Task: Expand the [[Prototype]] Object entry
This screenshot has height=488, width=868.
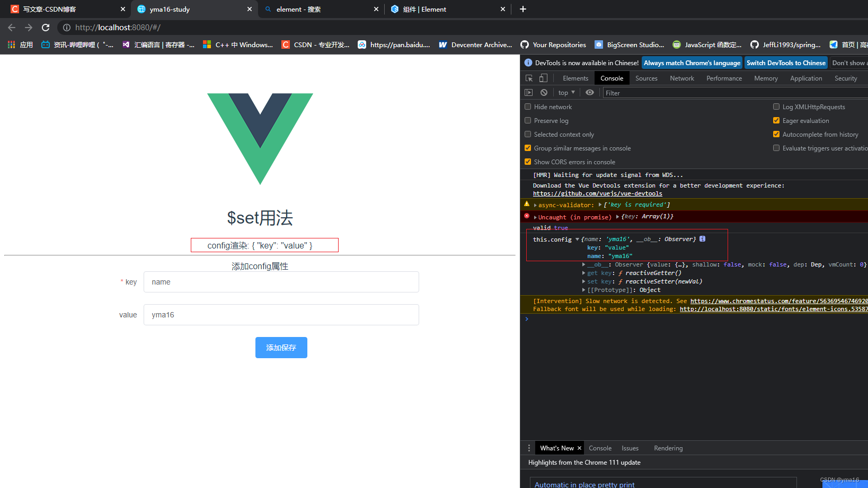Action: pyautogui.click(x=584, y=290)
